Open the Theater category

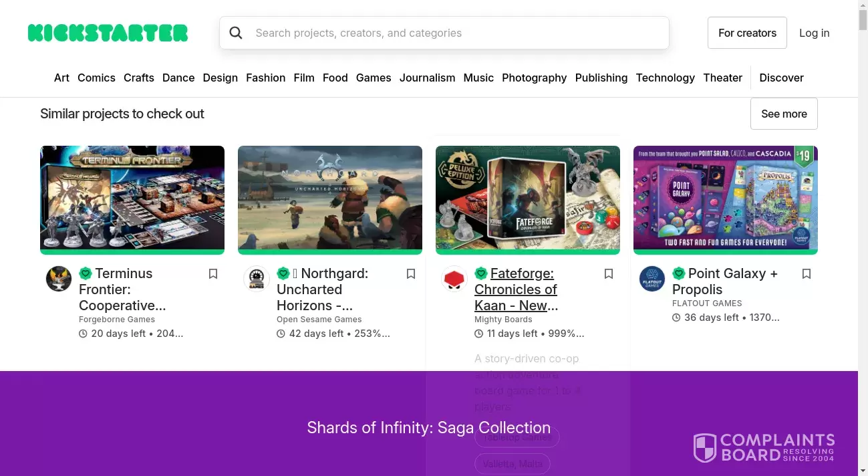(x=723, y=78)
